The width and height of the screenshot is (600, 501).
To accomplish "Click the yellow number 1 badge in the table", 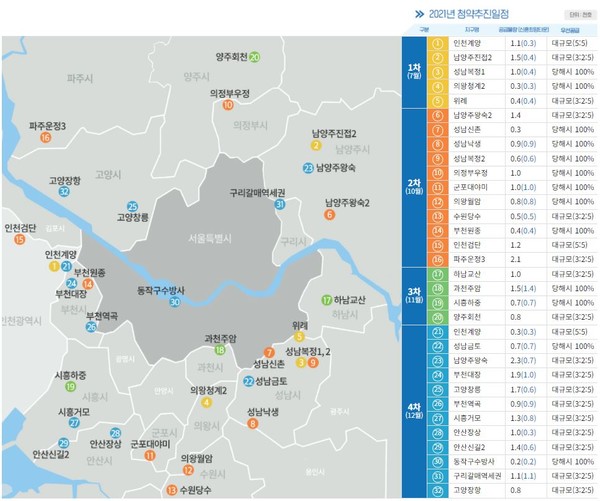I will click(x=438, y=44).
